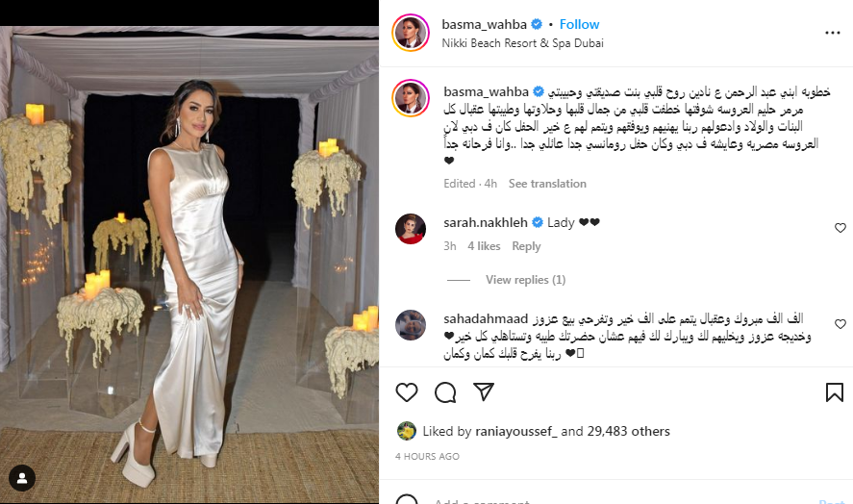Share the post via paper plane icon
This screenshot has width=853, height=504.
(x=483, y=391)
